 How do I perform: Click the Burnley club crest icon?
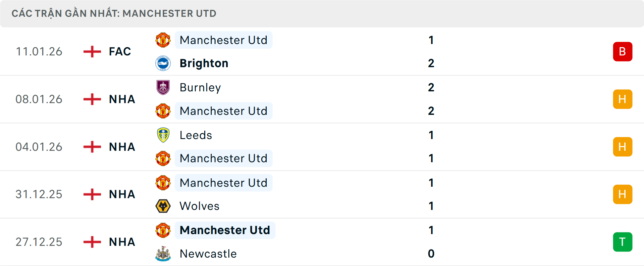tap(163, 87)
